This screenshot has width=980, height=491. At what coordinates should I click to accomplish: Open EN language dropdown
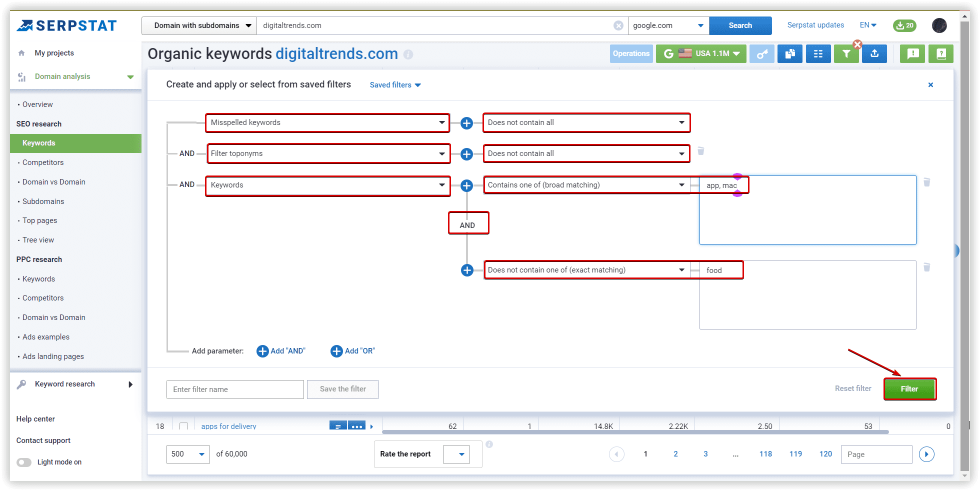[868, 25]
